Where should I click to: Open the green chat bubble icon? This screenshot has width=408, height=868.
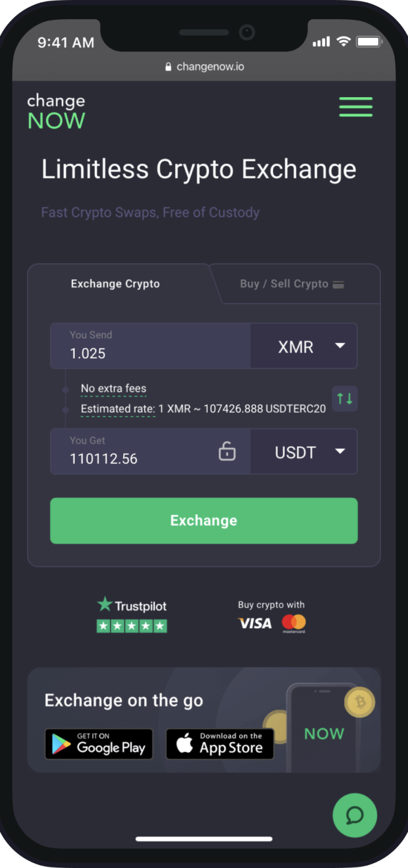pos(354,815)
